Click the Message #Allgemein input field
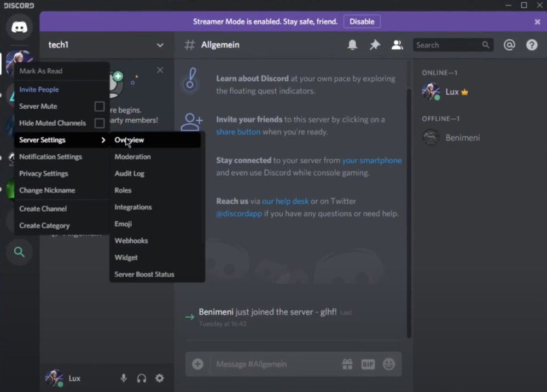This screenshot has height=392, width=547. (x=273, y=364)
